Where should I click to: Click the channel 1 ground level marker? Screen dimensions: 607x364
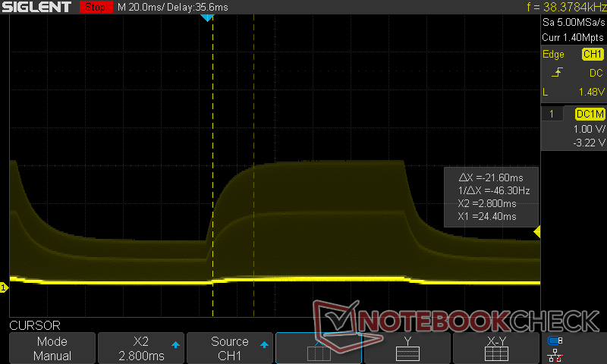coord(4,287)
